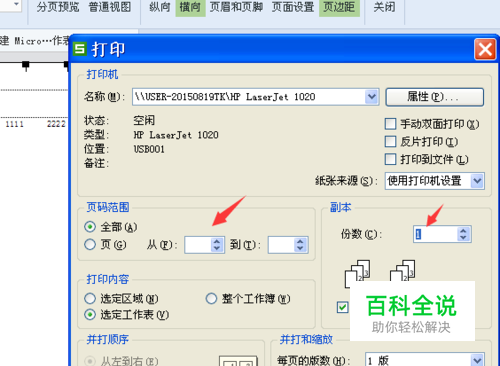Click the 1111 text in preview
Viewport: 500px width, 366px height.
(x=15, y=124)
